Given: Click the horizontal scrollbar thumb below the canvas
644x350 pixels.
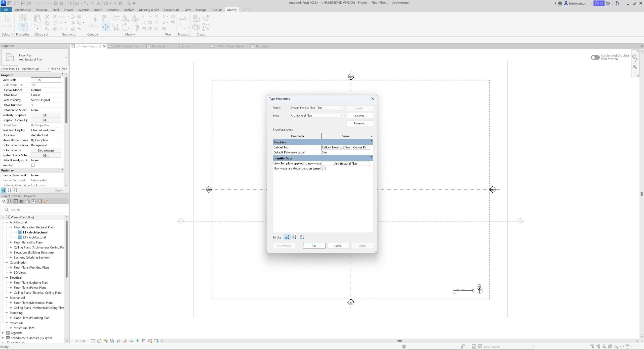Looking at the screenshot, I should coord(399,341).
